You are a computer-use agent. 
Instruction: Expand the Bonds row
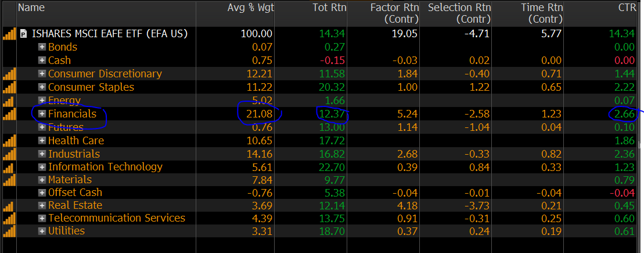[x=41, y=47]
